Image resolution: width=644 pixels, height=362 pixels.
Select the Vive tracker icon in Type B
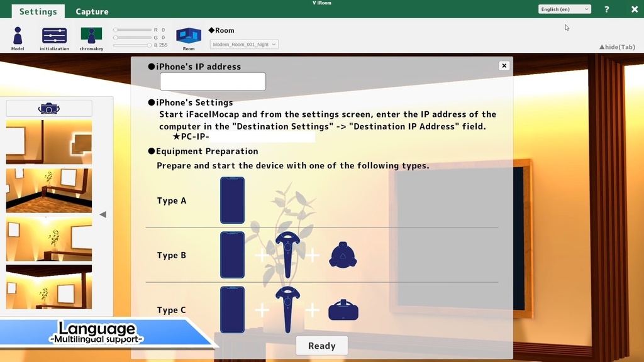pyautogui.click(x=342, y=255)
